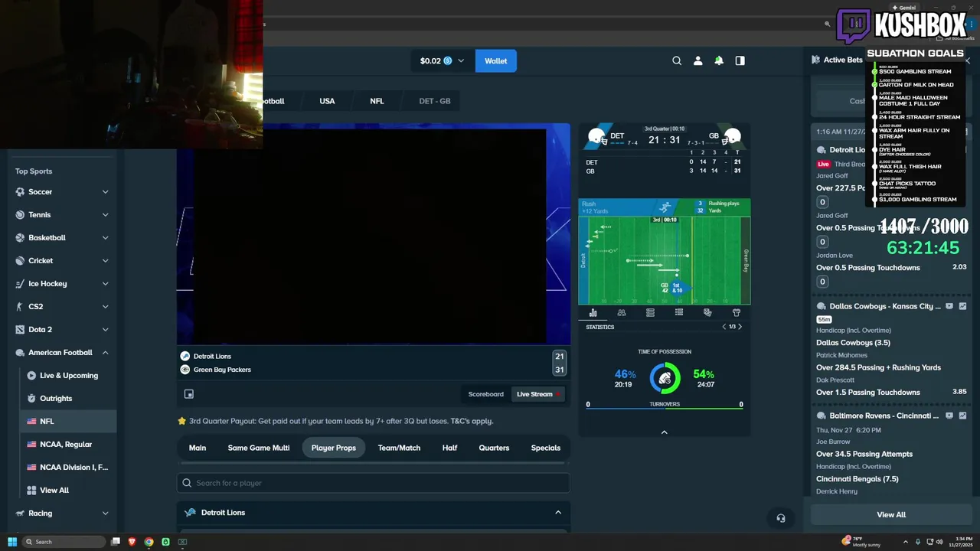
Task: Select the statistics bar chart widget tab
Action: click(593, 313)
